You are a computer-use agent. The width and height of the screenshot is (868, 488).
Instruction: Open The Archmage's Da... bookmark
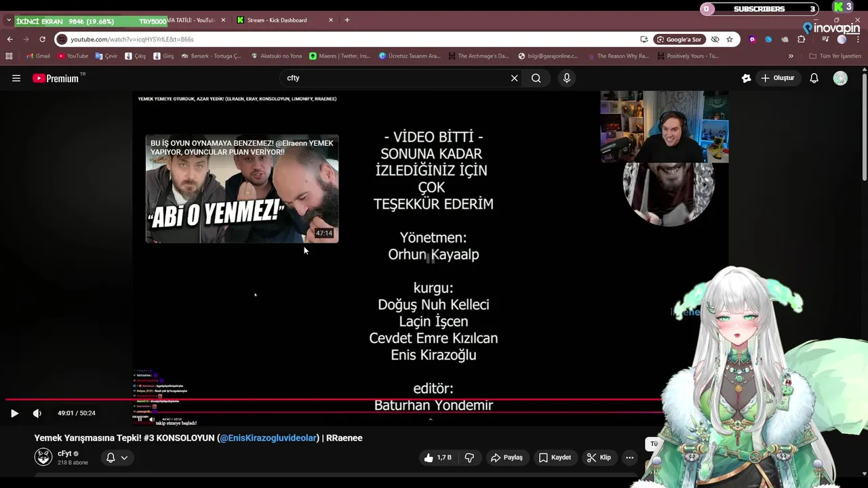[479, 56]
